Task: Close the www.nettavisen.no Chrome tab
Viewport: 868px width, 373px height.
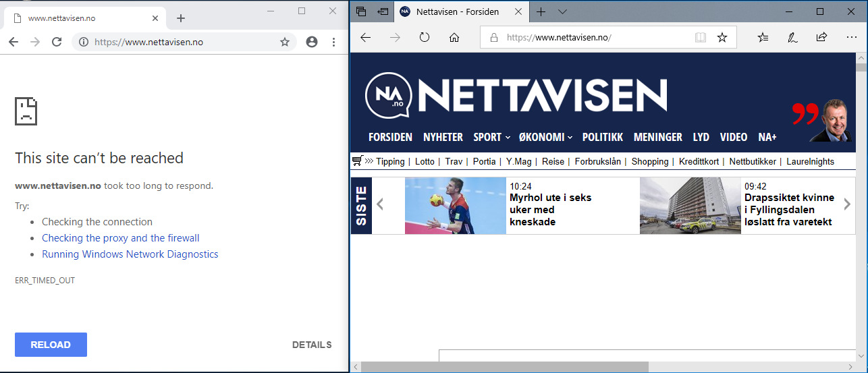Action: [x=155, y=18]
